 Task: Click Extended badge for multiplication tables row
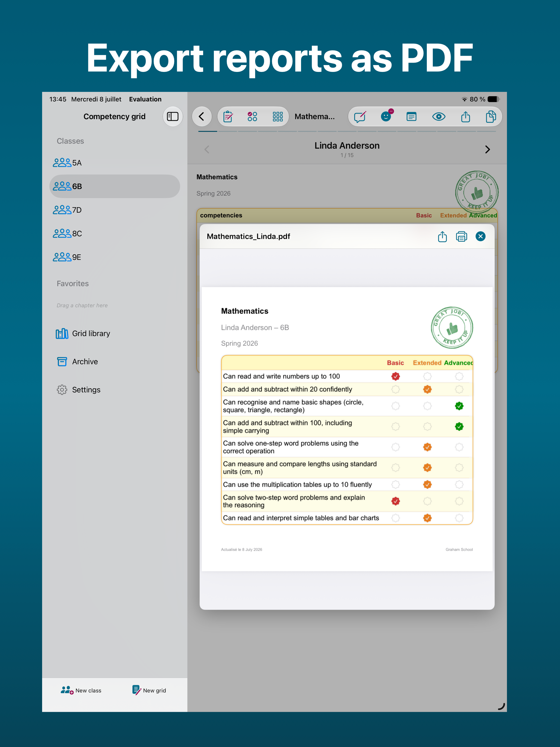pos(427,485)
